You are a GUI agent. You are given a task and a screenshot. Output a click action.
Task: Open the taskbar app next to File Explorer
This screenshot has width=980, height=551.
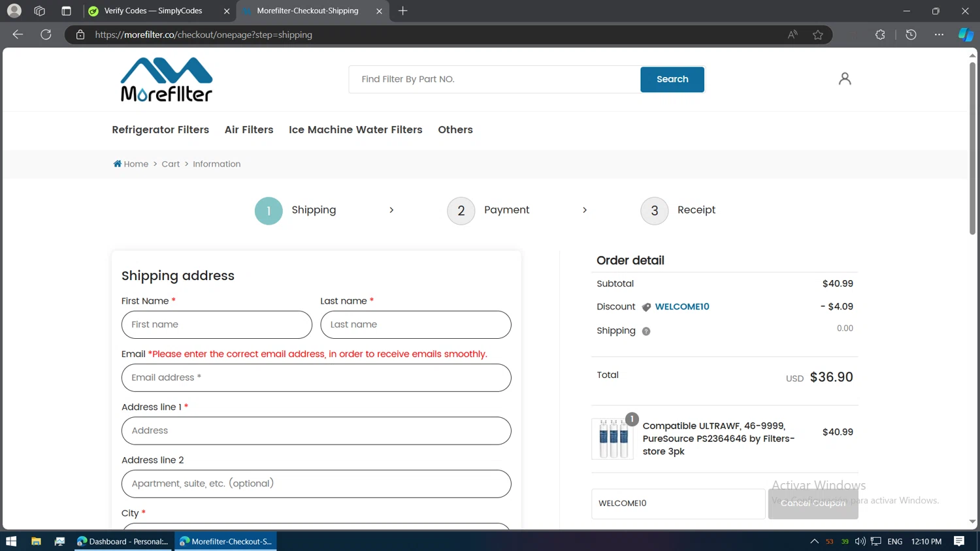59,541
